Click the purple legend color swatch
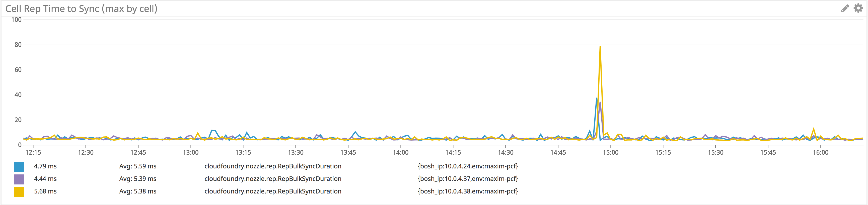This screenshot has height=205, width=868. (x=19, y=179)
